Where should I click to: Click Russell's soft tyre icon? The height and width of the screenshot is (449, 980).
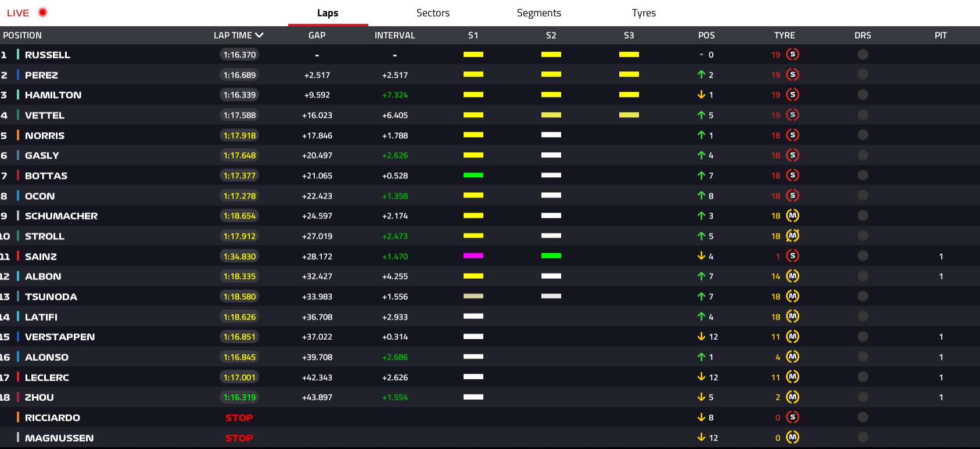792,55
